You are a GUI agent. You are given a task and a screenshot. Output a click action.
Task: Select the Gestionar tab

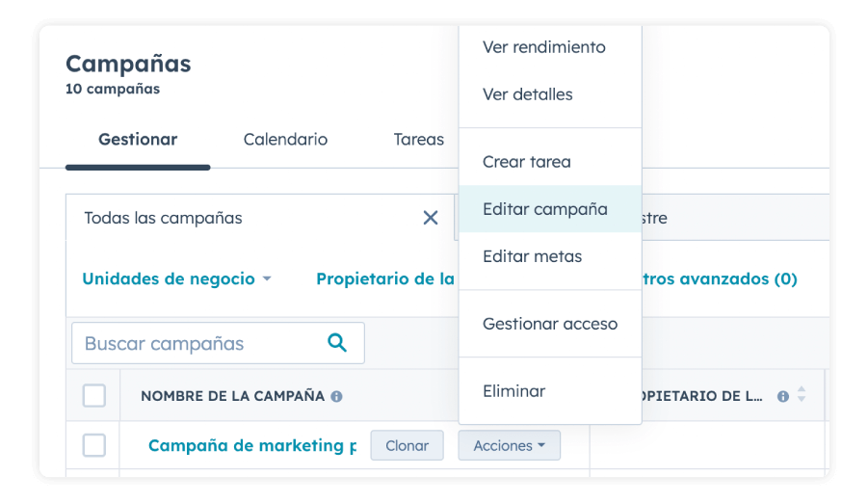tap(138, 140)
